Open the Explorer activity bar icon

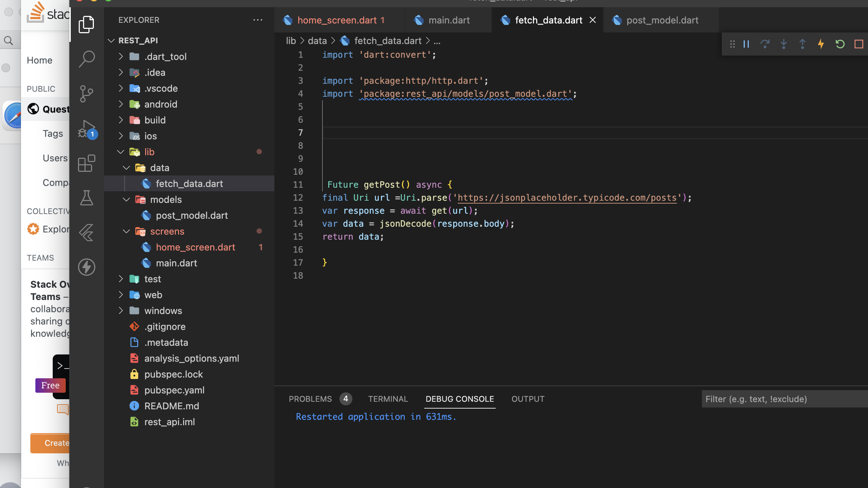[x=86, y=24]
